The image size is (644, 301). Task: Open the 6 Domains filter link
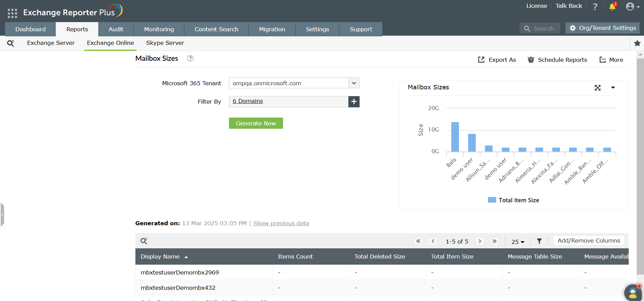248,101
